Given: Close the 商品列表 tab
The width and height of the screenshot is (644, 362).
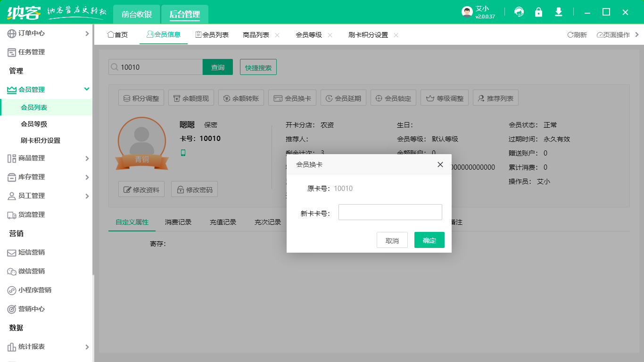Looking at the screenshot, I should (x=277, y=35).
